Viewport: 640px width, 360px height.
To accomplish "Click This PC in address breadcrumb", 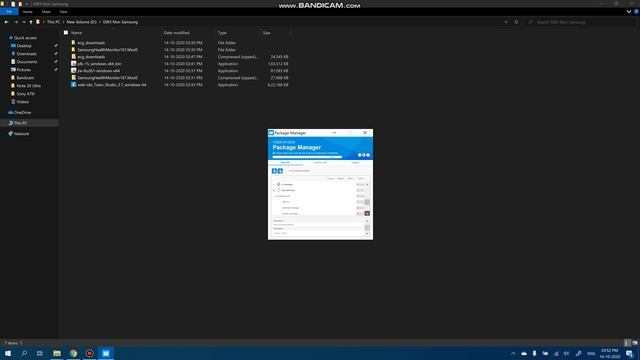I will click(53, 22).
